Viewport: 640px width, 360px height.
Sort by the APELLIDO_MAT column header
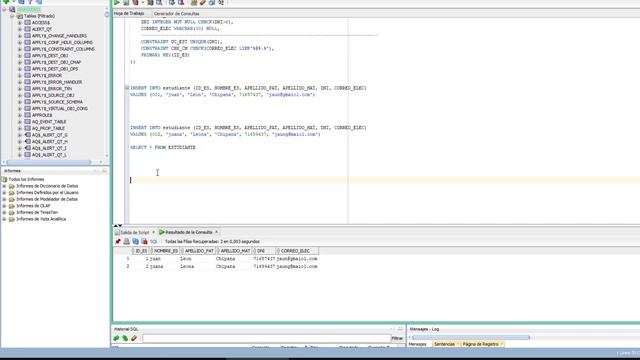235,251
